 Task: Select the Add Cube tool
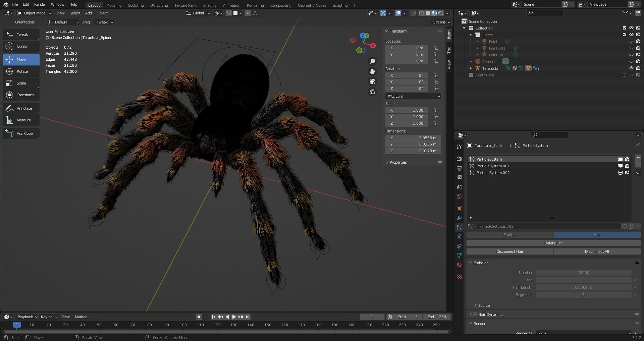(21, 133)
